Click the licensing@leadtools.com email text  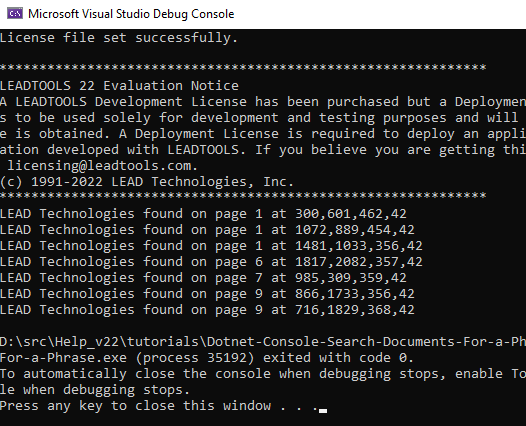coord(102,166)
